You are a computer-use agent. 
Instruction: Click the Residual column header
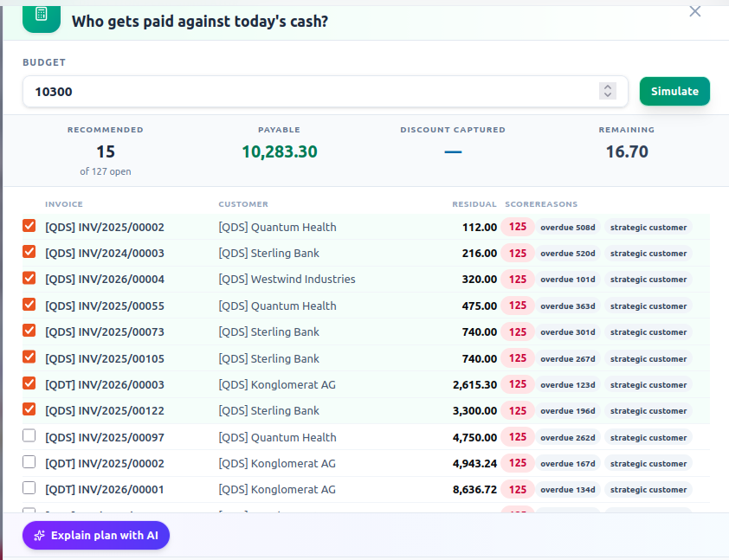(474, 204)
